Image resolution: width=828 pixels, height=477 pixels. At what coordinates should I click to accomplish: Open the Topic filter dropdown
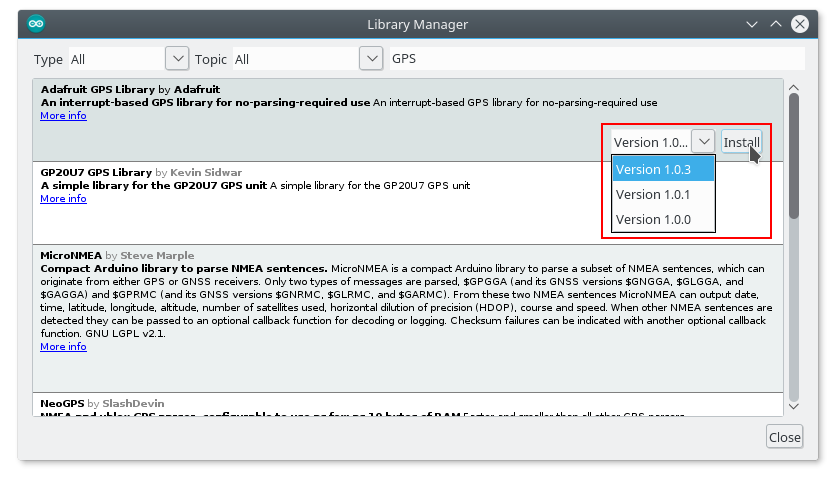click(x=371, y=59)
